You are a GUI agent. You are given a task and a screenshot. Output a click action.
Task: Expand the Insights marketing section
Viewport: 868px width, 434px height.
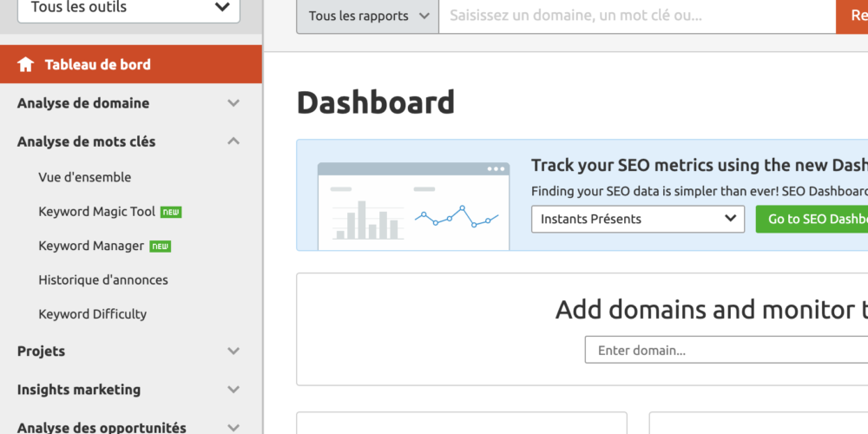click(x=233, y=390)
